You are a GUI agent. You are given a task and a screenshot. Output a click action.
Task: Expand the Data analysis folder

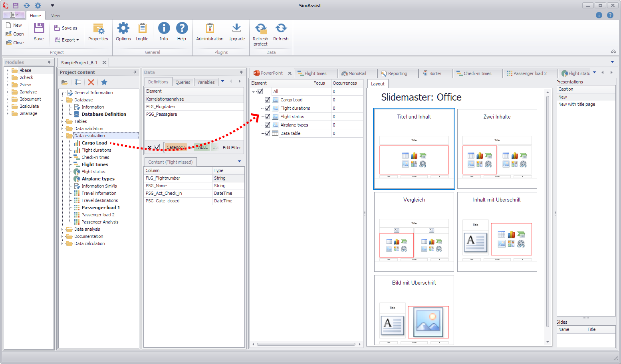coord(62,229)
